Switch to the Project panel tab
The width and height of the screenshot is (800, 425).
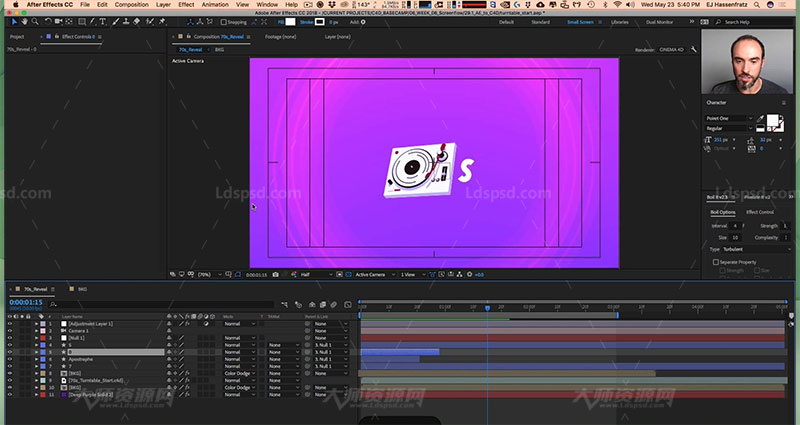click(x=17, y=37)
